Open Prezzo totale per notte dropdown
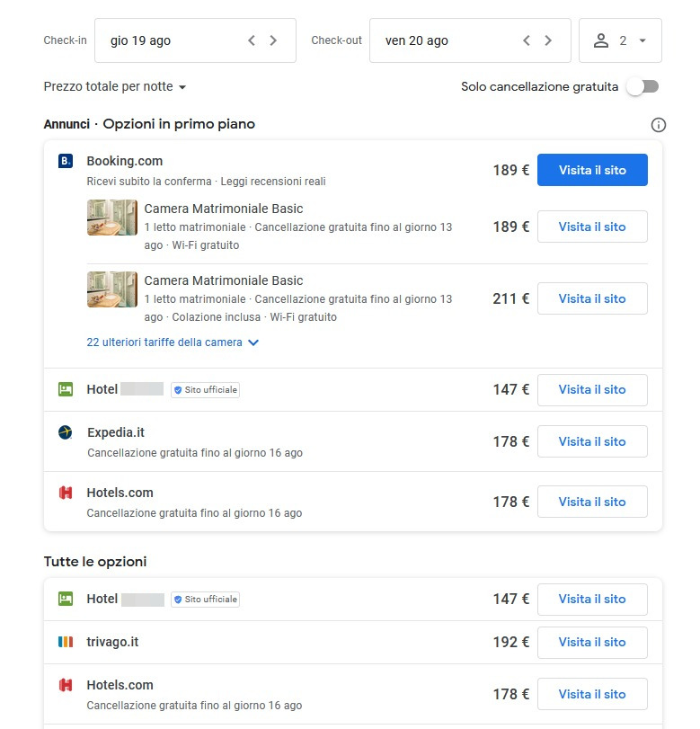 [114, 86]
